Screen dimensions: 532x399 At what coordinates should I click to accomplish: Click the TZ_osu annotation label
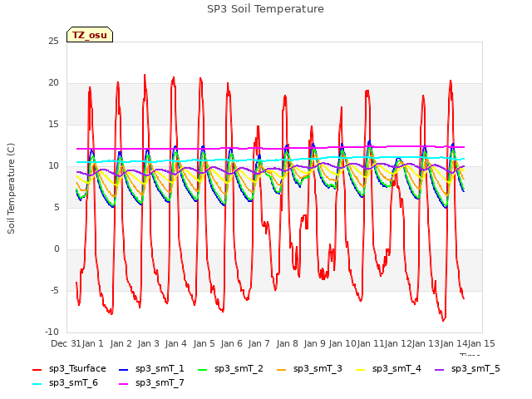click(90, 35)
